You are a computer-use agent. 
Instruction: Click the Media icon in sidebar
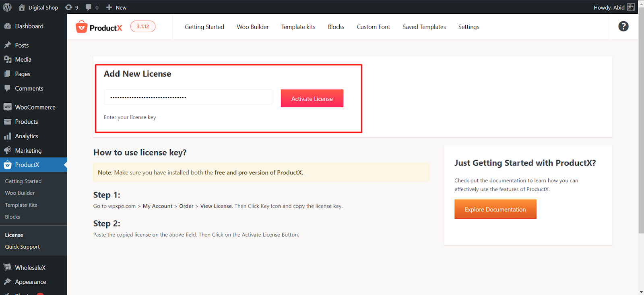pos(8,60)
